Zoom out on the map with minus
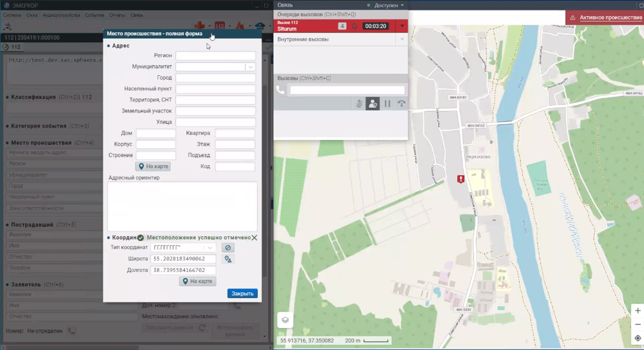This screenshot has width=644, height=350. pos(638,324)
